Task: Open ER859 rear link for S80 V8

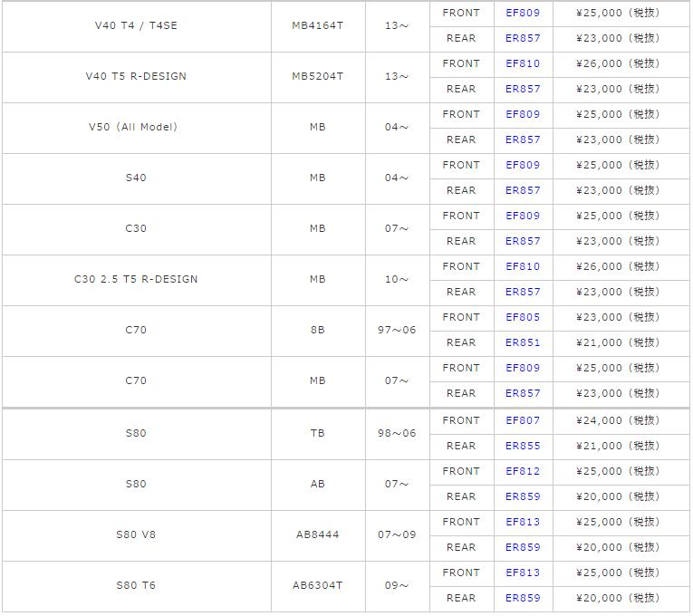Action: pyautogui.click(x=523, y=547)
